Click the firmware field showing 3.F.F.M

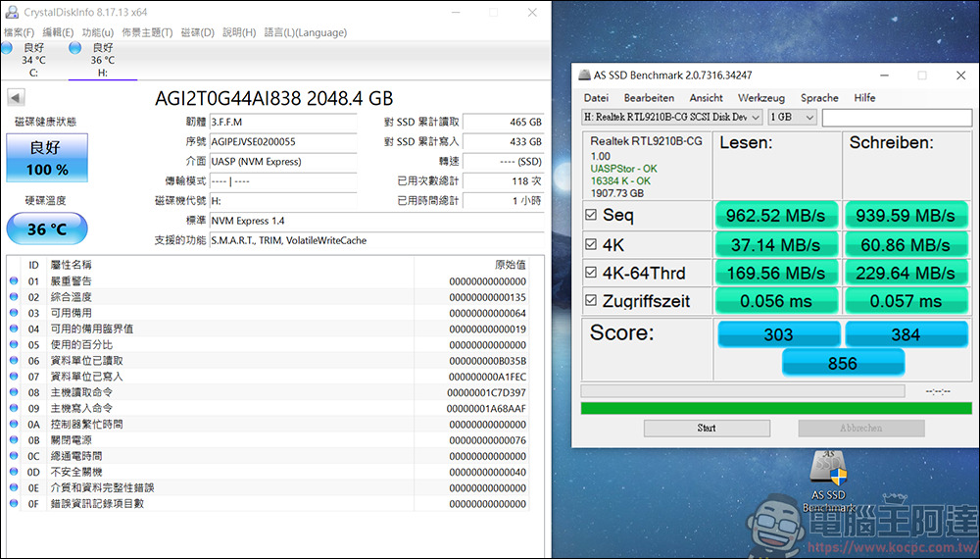pos(283,122)
